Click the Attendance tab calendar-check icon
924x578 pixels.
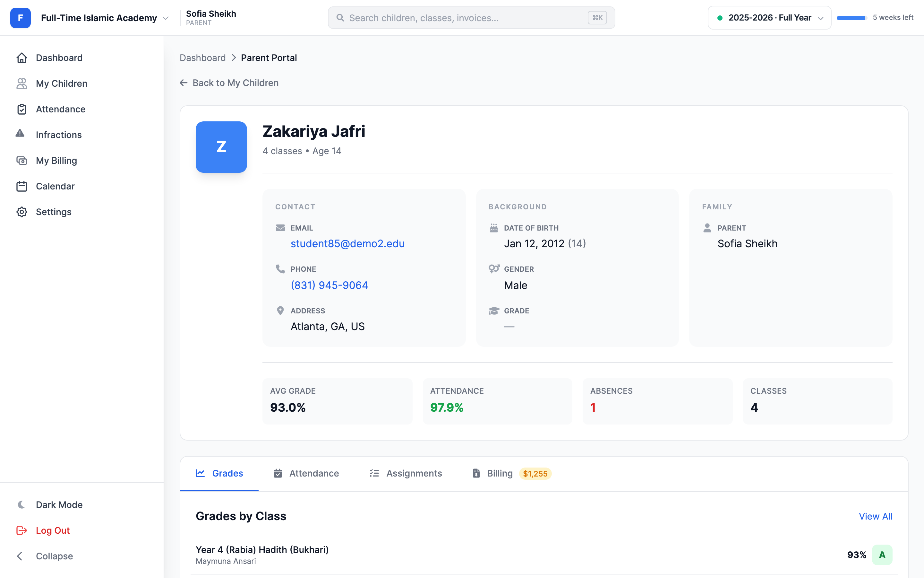[x=278, y=473]
